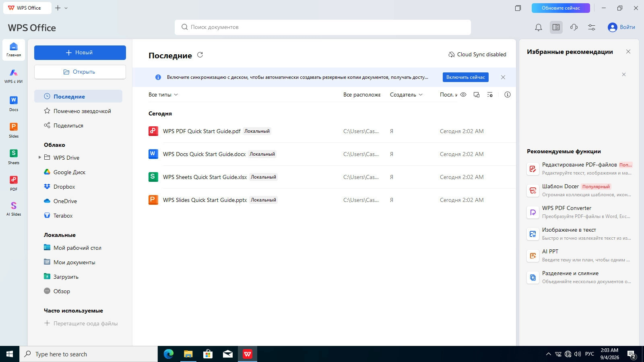644x362 pixels.
Task: Open AI Slides from the sidebar
Action: [14, 209]
